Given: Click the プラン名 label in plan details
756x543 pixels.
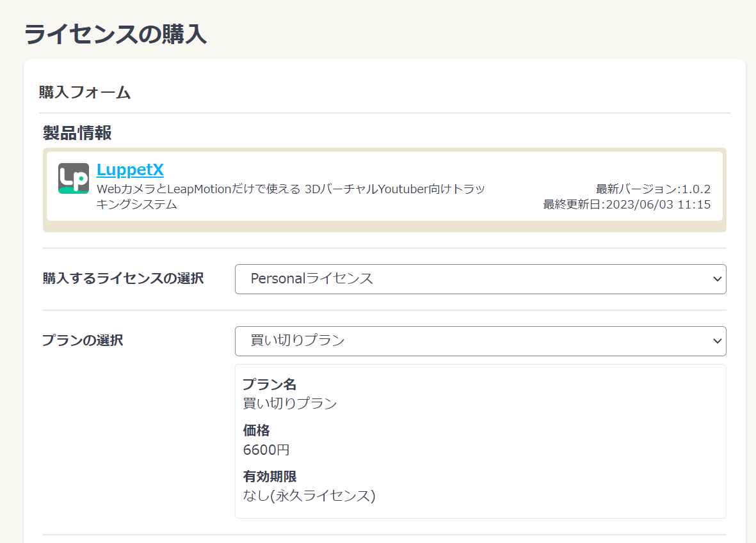Looking at the screenshot, I should coord(269,384).
